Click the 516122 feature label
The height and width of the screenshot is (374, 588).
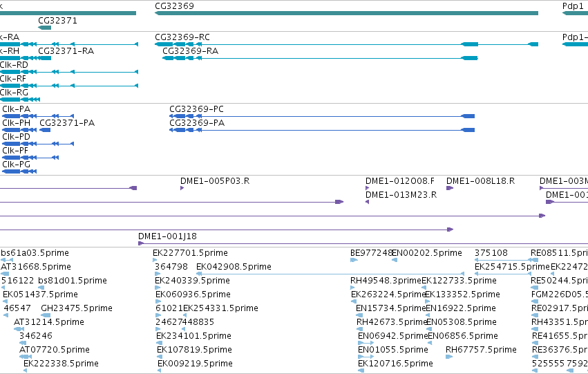(x=17, y=280)
